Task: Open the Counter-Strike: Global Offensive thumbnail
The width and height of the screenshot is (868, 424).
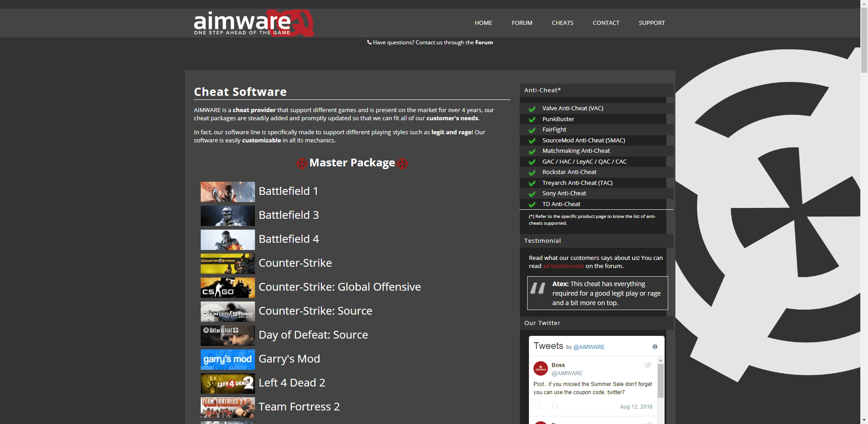Action: 227,287
